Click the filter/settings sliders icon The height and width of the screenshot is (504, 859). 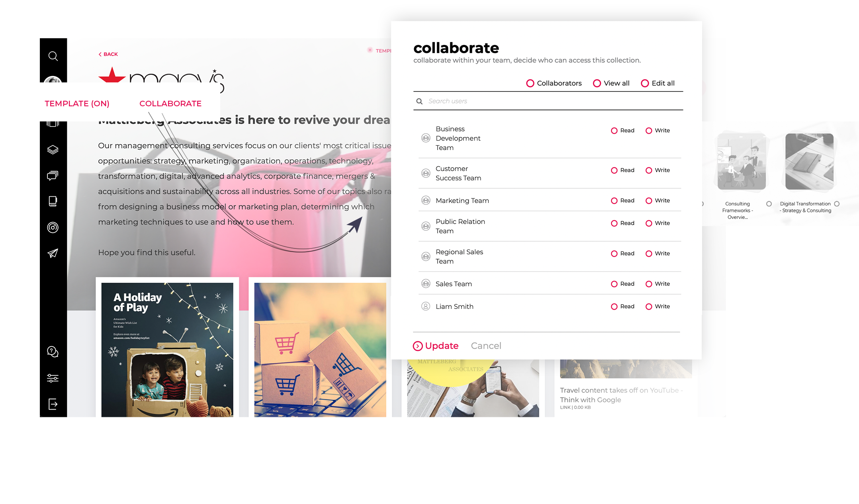pos(52,379)
